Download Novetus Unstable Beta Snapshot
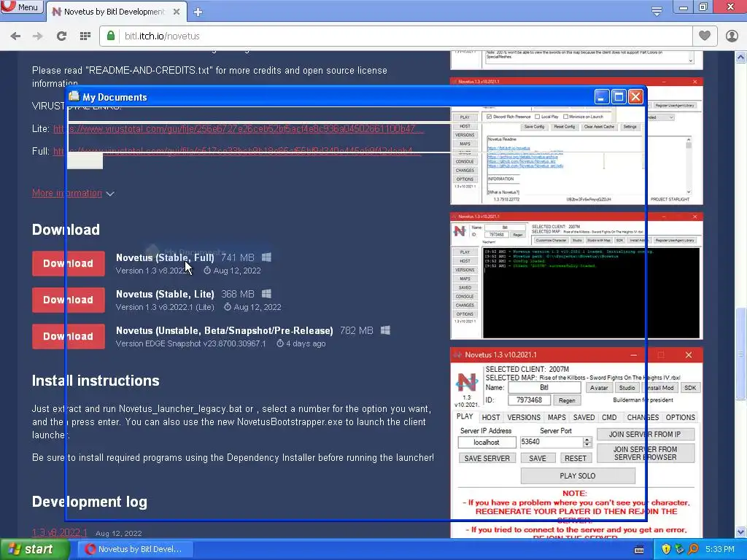Screen dimensions: 747x560 [69, 336]
